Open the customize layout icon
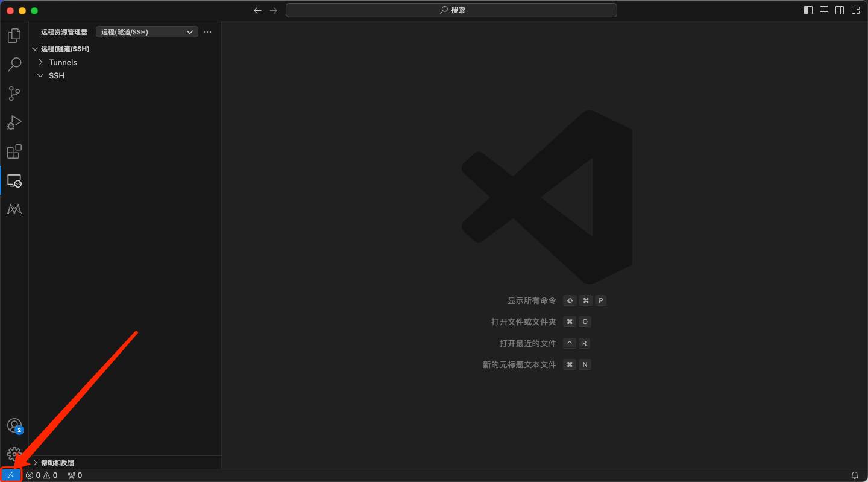868x482 pixels. 855,10
